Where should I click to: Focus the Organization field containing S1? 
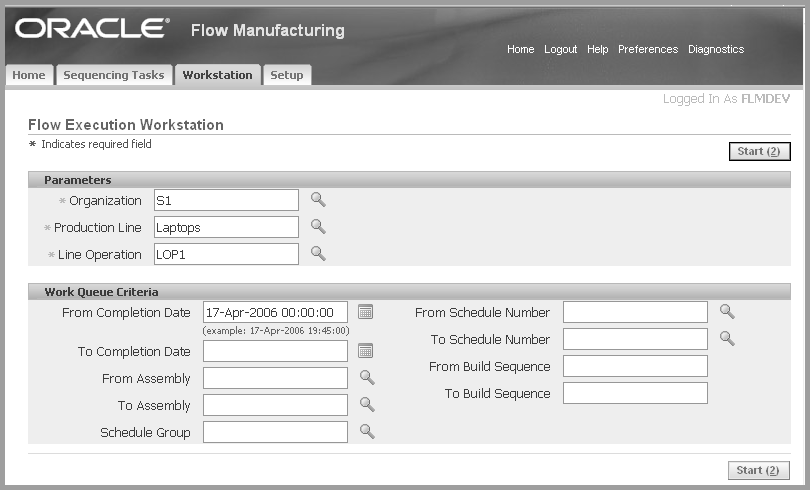coord(226,200)
